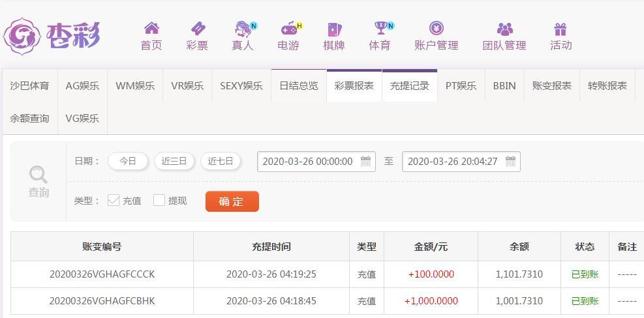Open the 真人 live casino icon
Screen dimensions: 644x318
pos(243,29)
